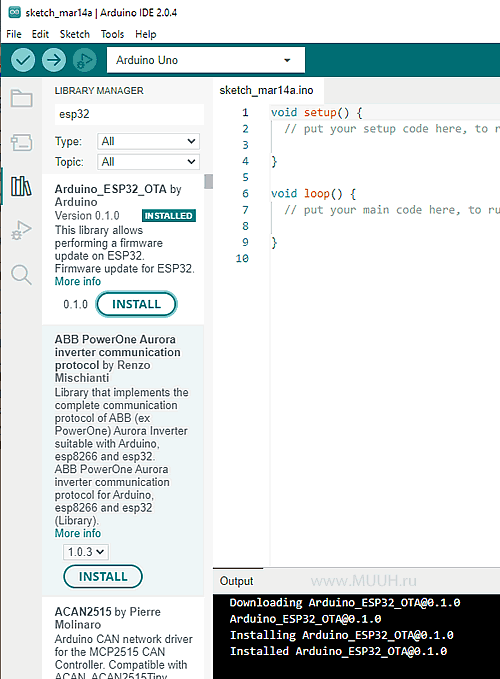The width and height of the screenshot is (500, 679).
Task: Click the ACAN2515 by Pierre Molinaro title
Action: (x=108, y=618)
